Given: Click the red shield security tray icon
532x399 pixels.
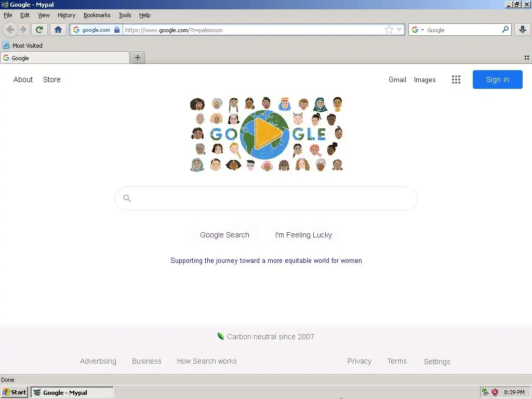Looking at the screenshot, I should point(495,392).
